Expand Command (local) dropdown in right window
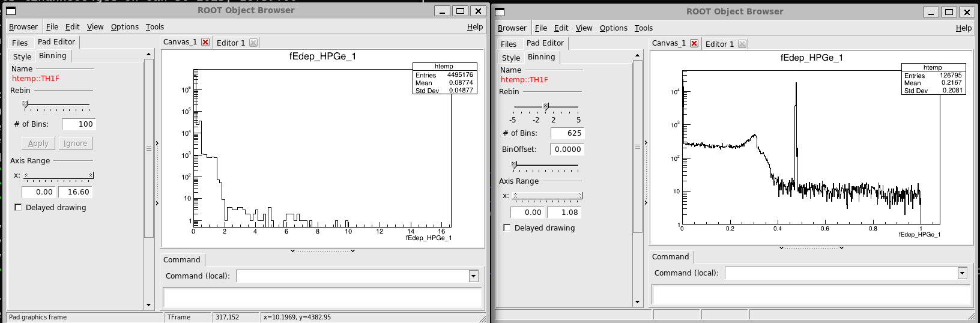The height and width of the screenshot is (323, 980). coord(962,273)
